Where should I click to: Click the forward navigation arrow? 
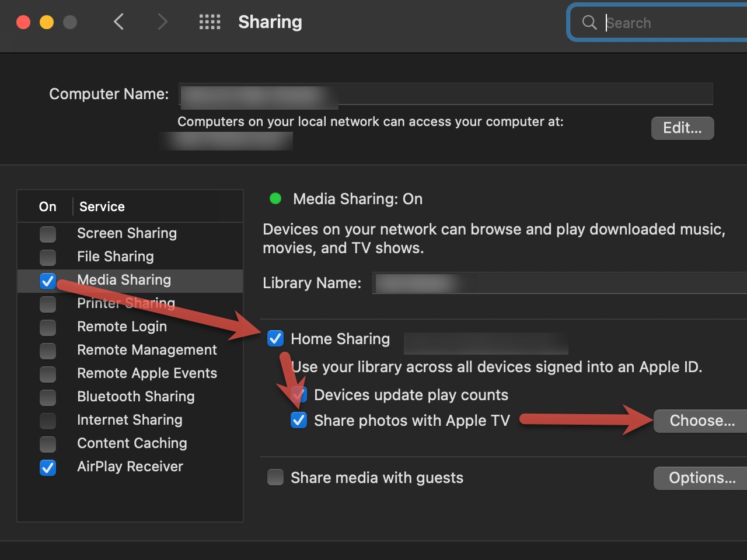[162, 22]
